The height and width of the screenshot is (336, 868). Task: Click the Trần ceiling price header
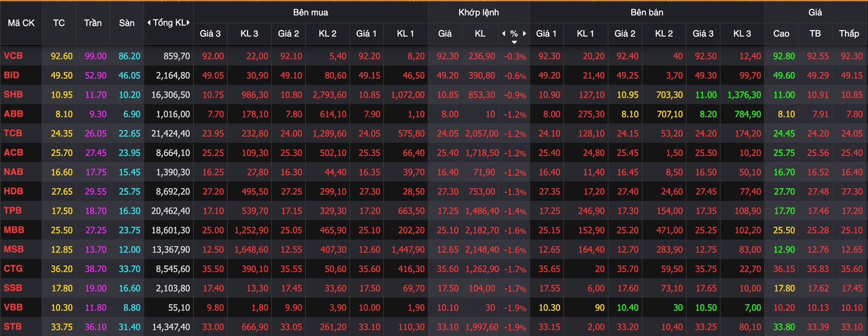point(92,23)
